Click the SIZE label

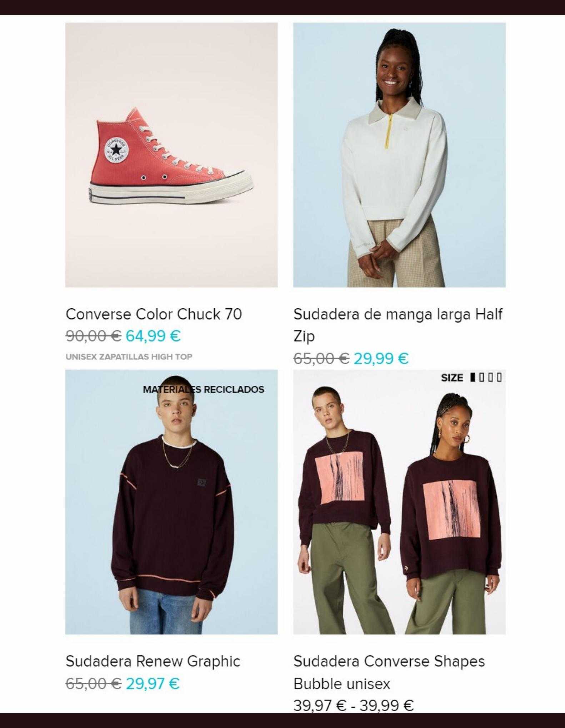(452, 378)
